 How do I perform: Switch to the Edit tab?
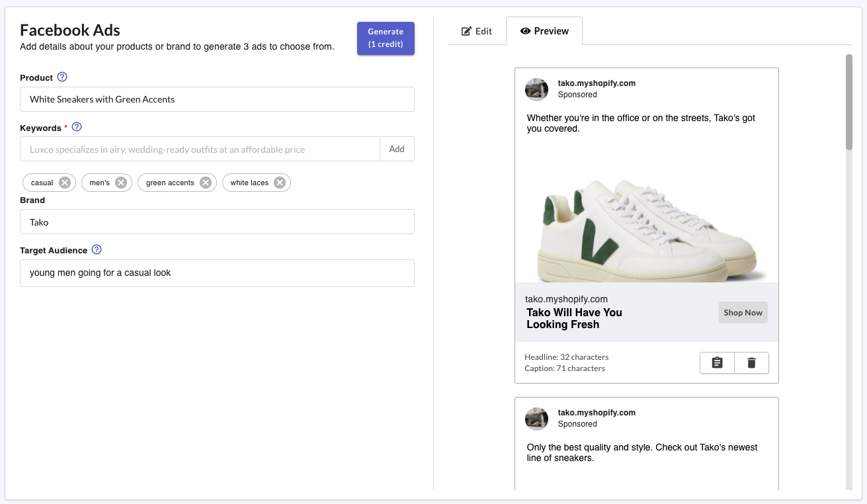pyautogui.click(x=477, y=31)
